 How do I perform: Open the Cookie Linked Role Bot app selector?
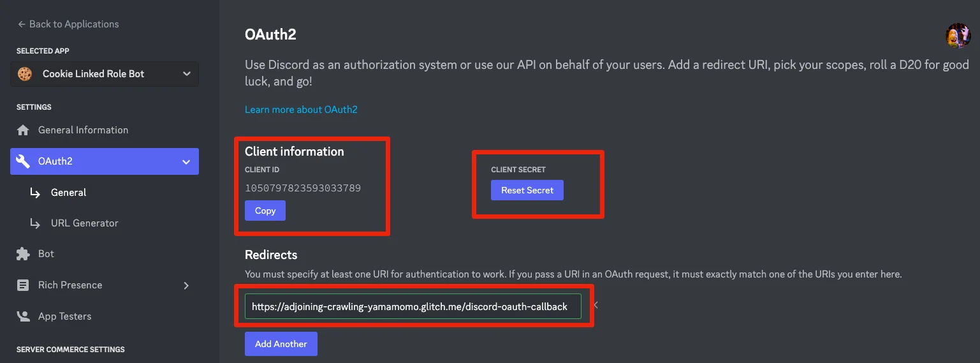(105, 74)
